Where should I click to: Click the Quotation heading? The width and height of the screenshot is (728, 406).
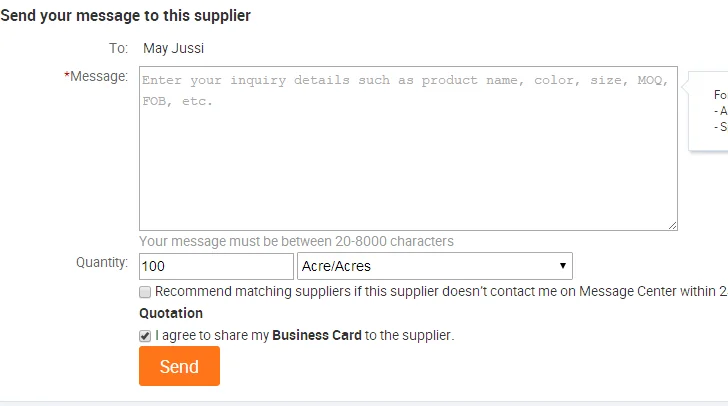pos(171,314)
